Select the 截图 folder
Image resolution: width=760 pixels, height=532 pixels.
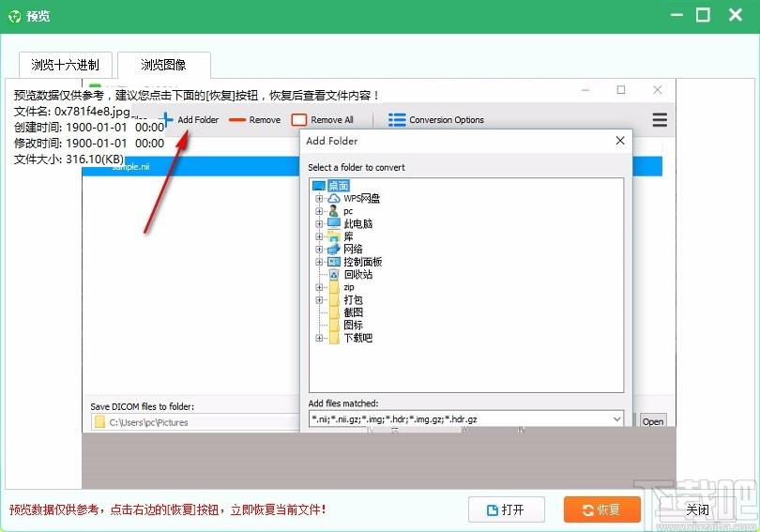354,312
